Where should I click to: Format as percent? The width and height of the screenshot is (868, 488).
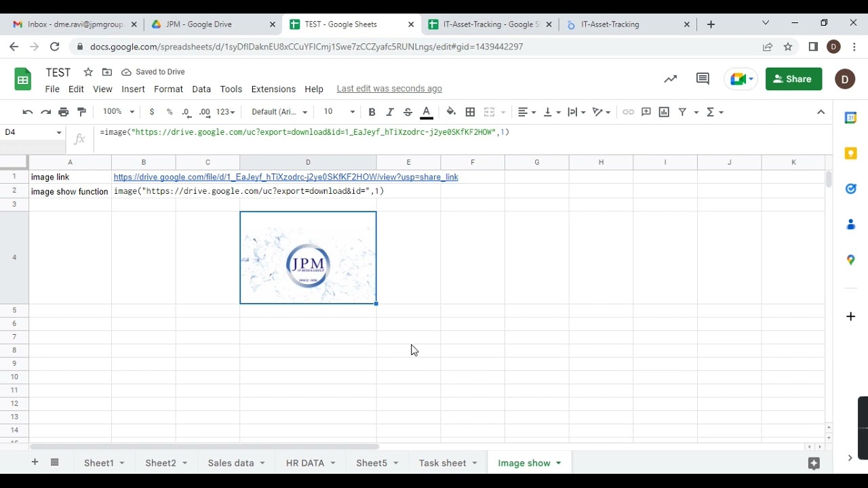[170, 112]
